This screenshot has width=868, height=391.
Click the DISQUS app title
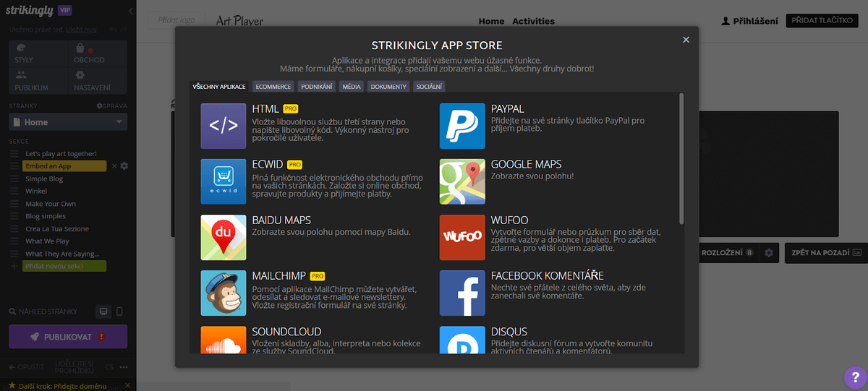coord(509,331)
